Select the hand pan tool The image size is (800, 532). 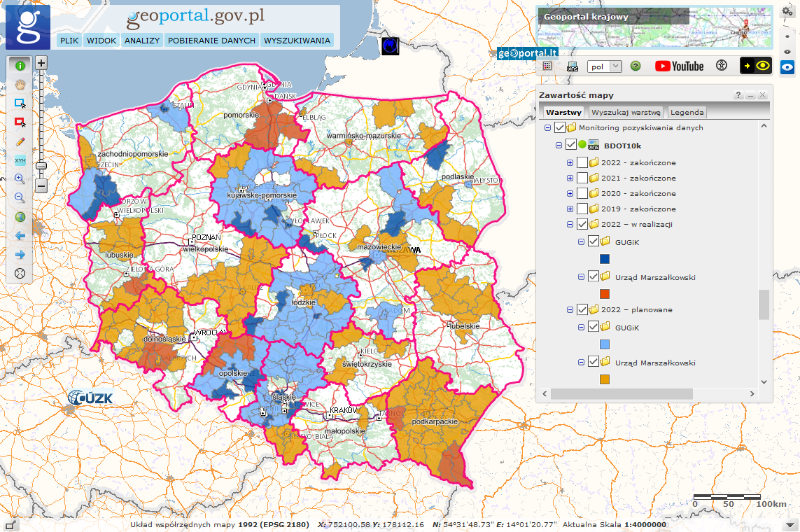20,84
